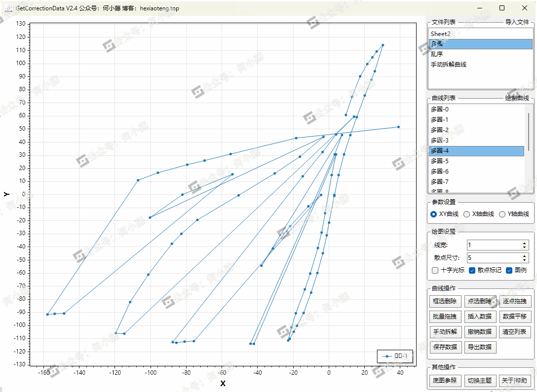Enable the 十字光标 crosshair checkbox
The height and width of the screenshot is (392, 537).
point(435,270)
